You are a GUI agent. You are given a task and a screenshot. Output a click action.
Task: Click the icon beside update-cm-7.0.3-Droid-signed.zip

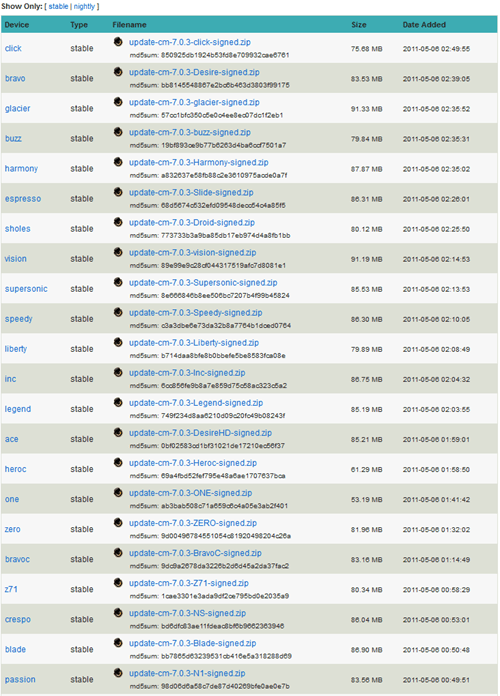(118, 222)
